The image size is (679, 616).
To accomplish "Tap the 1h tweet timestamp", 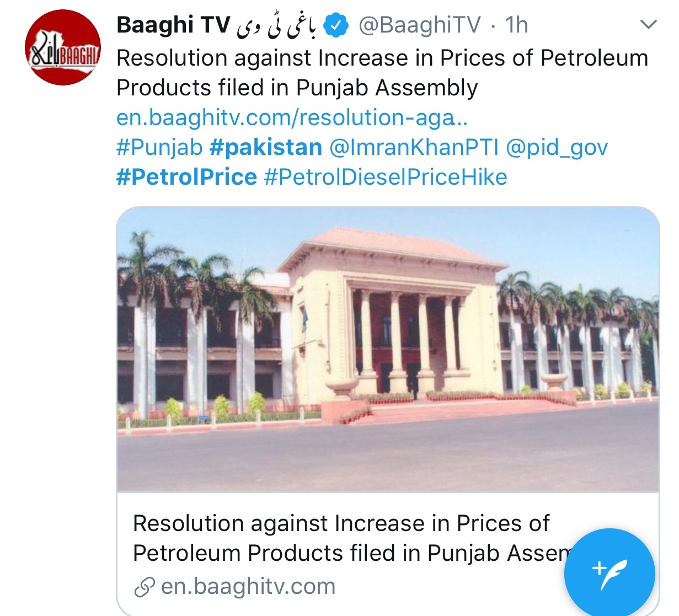I will 516,25.
